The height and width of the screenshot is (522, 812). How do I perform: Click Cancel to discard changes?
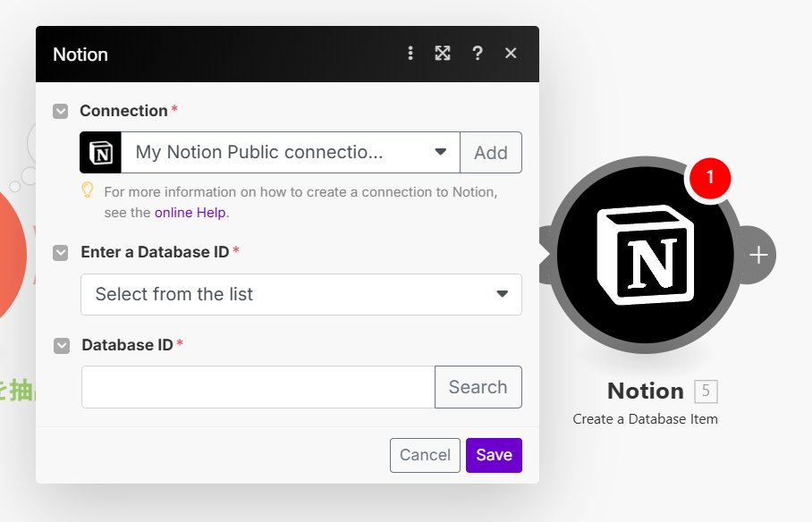pos(425,455)
